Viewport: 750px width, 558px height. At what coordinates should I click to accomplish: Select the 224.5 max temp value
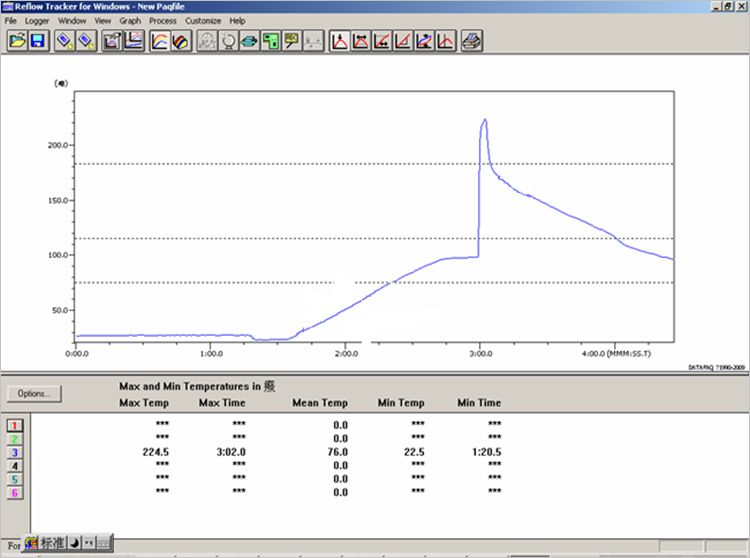click(x=155, y=452)
